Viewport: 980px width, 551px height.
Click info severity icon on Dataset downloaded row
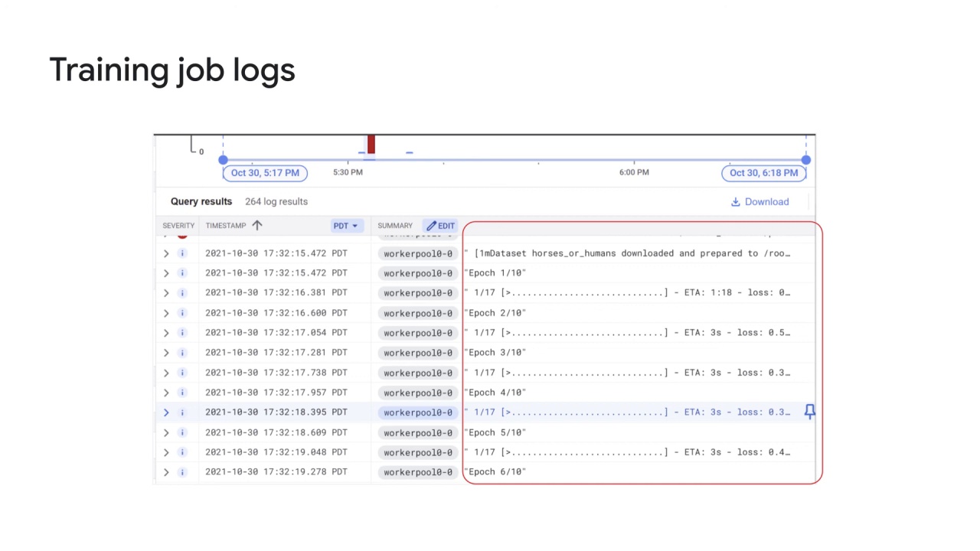[x=182, y=253]
